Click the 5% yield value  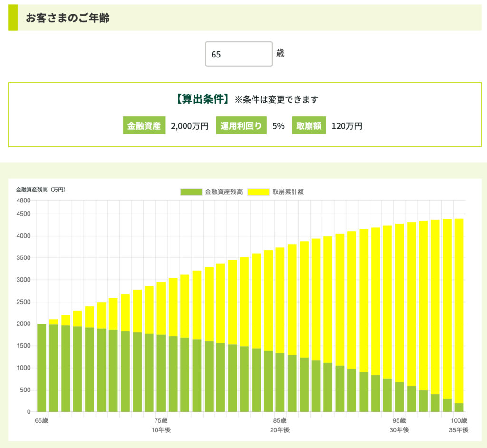(x=278, y=126)
